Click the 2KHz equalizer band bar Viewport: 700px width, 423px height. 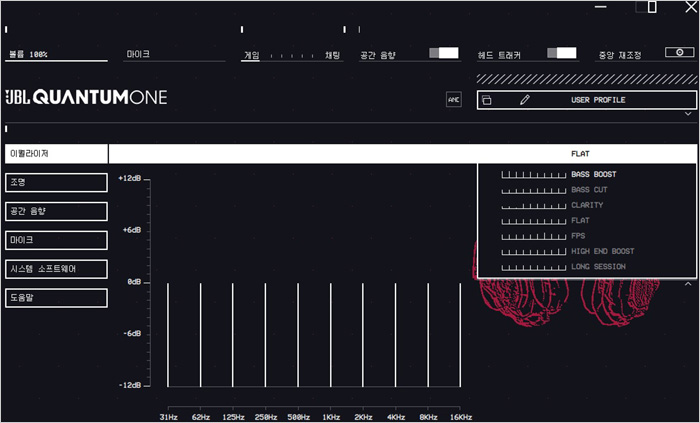(363, 335)
